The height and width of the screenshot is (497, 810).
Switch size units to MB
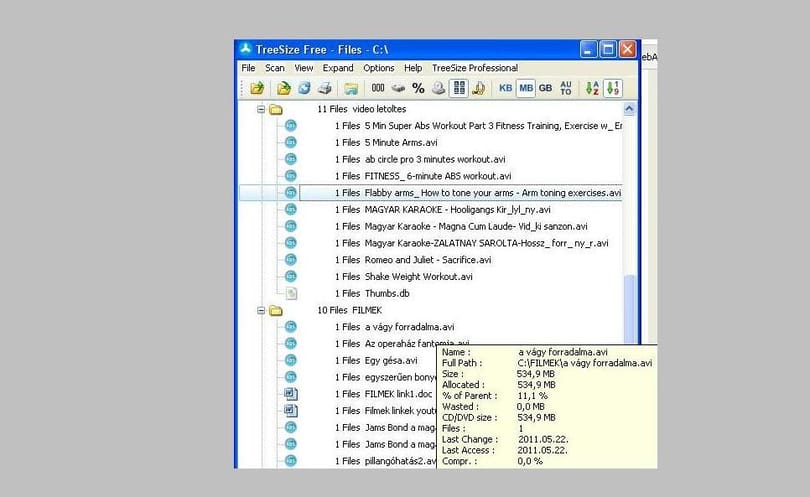[526, 88]
